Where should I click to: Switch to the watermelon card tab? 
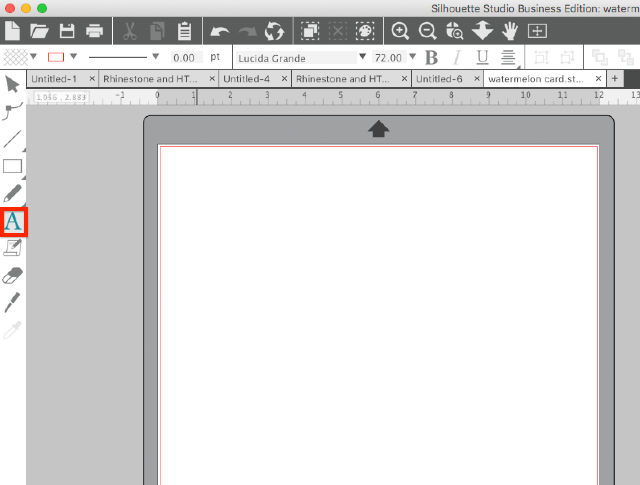coord(536,79)
